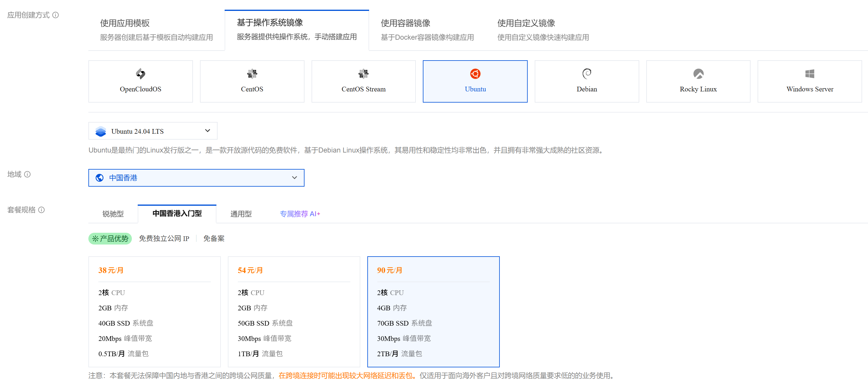
Task: Select the 90 元/月 plan card
Action: (x=433, y=312)
